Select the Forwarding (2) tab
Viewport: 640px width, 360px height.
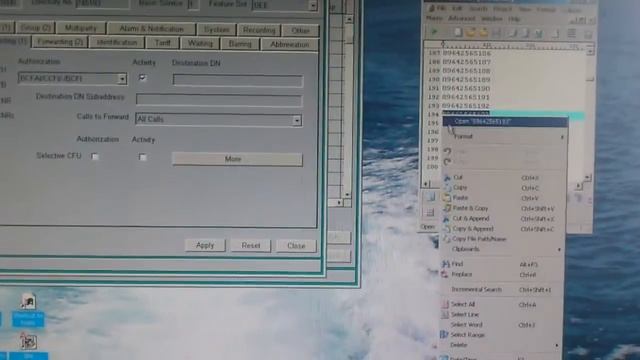pyautogui.click(x=60, y=42)
